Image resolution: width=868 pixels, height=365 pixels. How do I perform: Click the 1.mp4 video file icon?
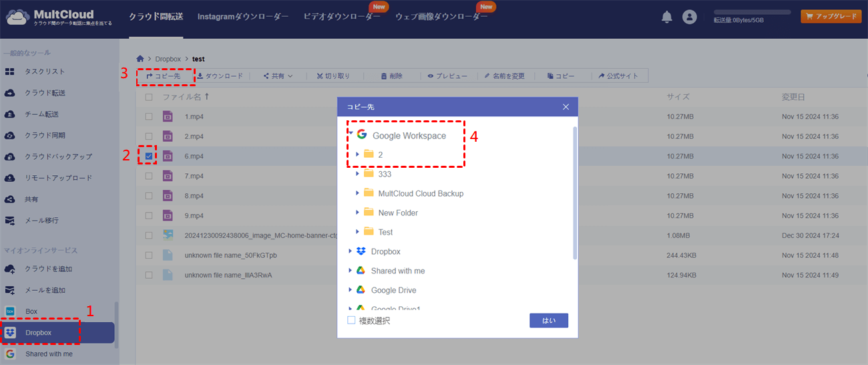click(x=168, y=116)
